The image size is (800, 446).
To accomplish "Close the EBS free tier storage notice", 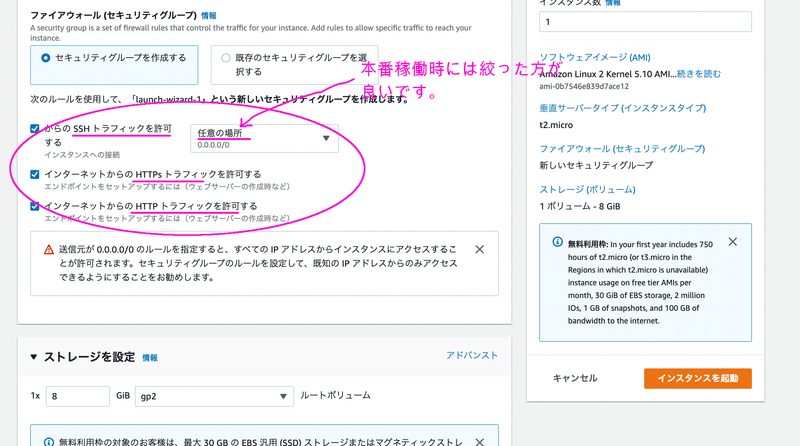I will (x=480, y=441).
